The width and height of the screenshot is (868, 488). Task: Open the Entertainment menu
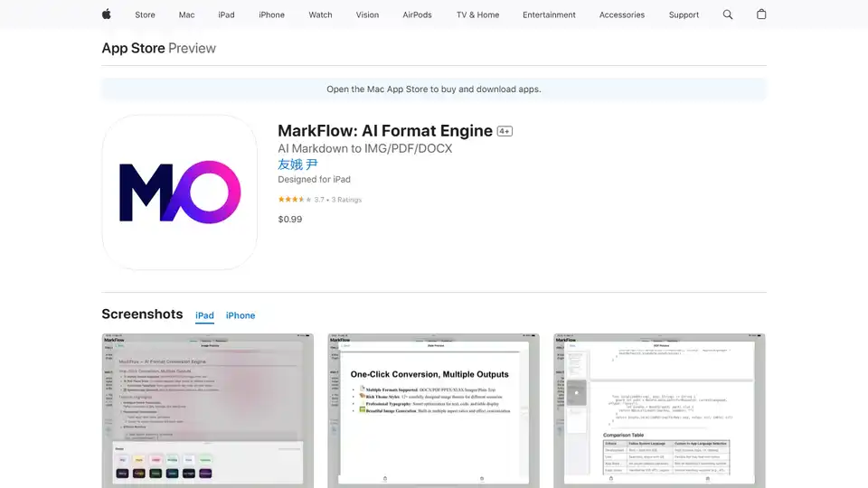tap(549, 15)
